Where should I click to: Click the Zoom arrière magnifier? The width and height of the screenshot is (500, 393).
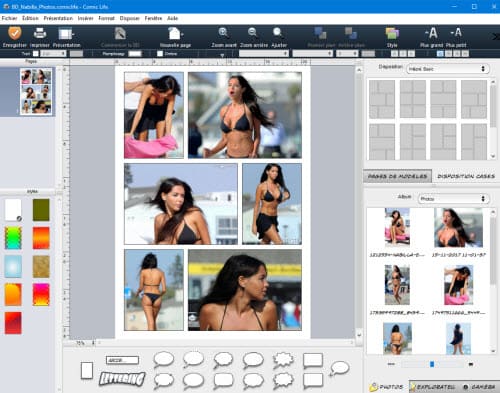pos(253,33)
